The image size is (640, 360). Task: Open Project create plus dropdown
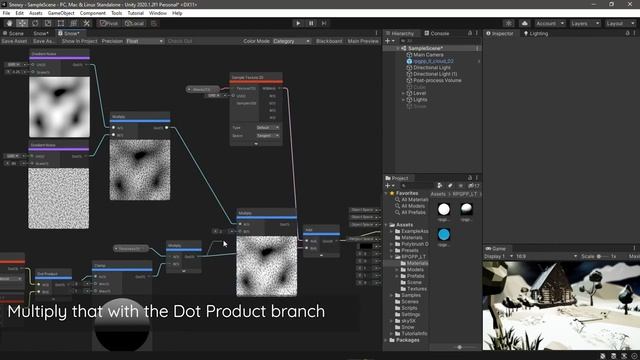[x=390, y=186]
